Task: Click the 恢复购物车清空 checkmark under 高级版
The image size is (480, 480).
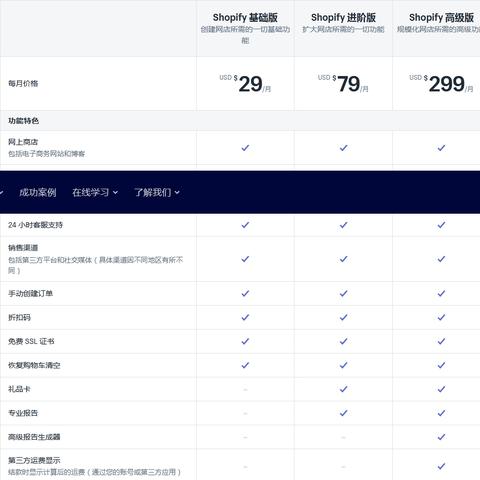Action: point(441,365)
